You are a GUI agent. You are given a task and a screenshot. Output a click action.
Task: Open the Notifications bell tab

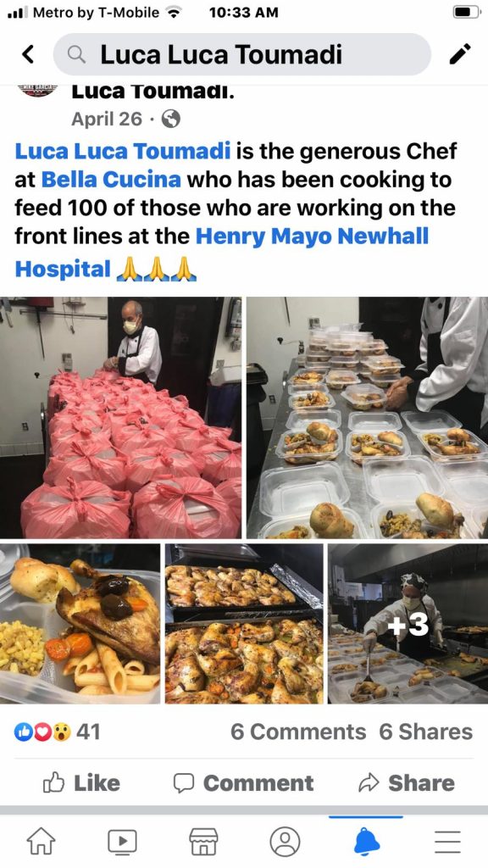pyautogui.click(x=366, y=841)
